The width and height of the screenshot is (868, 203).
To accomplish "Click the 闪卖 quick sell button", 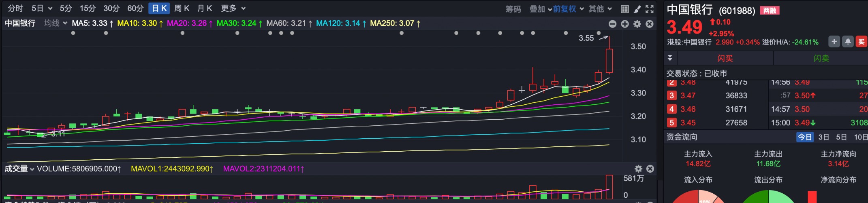I will [x=821, y=58].
